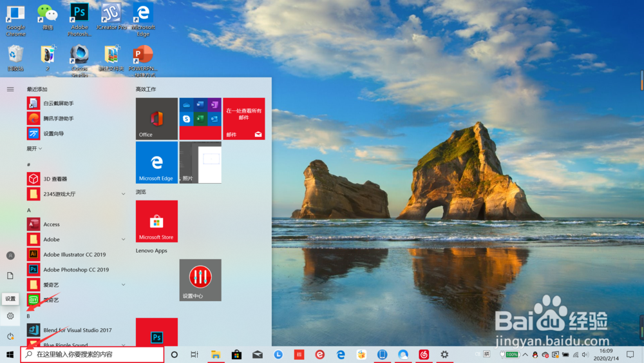
Task: Open the Mail icon on the taskbar
Action: (258, 355)
